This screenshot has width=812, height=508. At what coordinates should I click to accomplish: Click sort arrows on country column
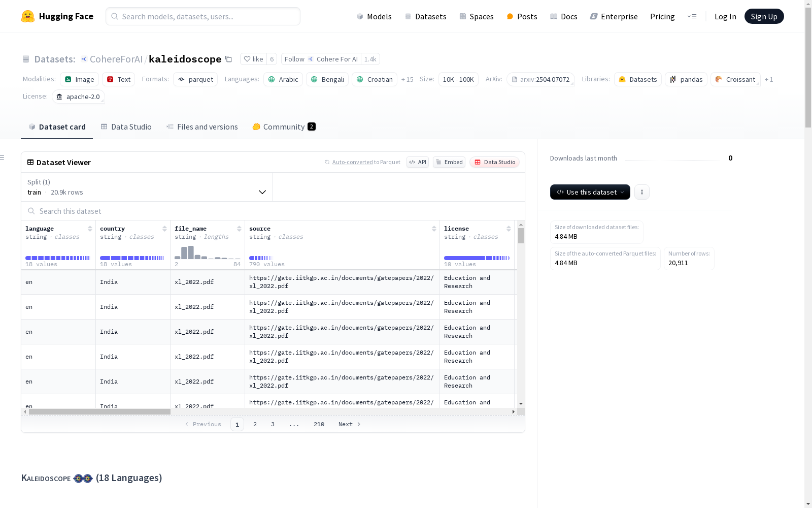coord(164,229)
